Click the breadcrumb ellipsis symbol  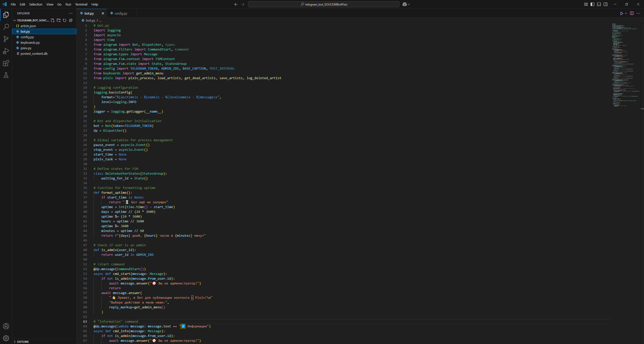pos(100,20)
